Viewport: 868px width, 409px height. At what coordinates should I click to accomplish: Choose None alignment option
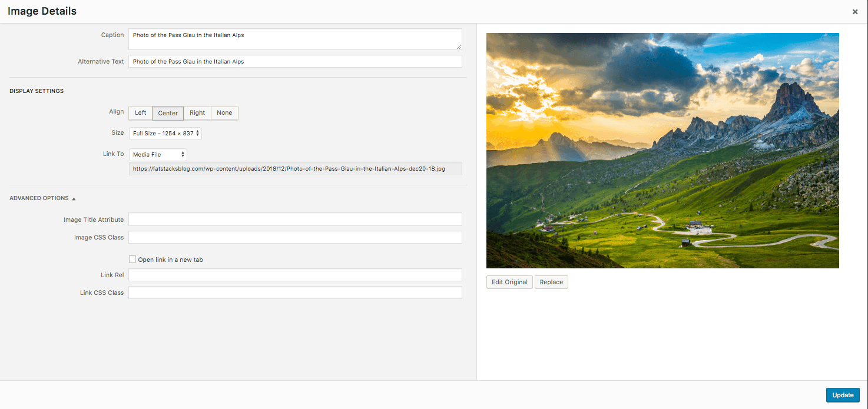tap(224, 113)
